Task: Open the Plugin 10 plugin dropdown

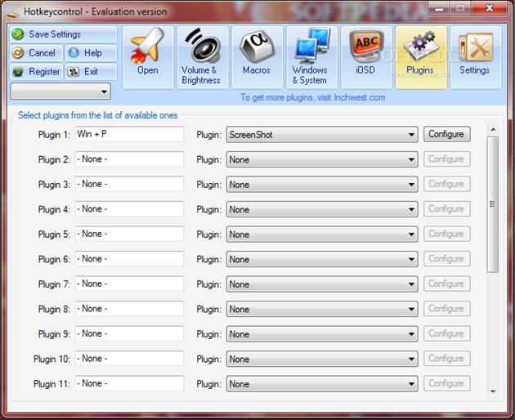Action: [322, 360]
